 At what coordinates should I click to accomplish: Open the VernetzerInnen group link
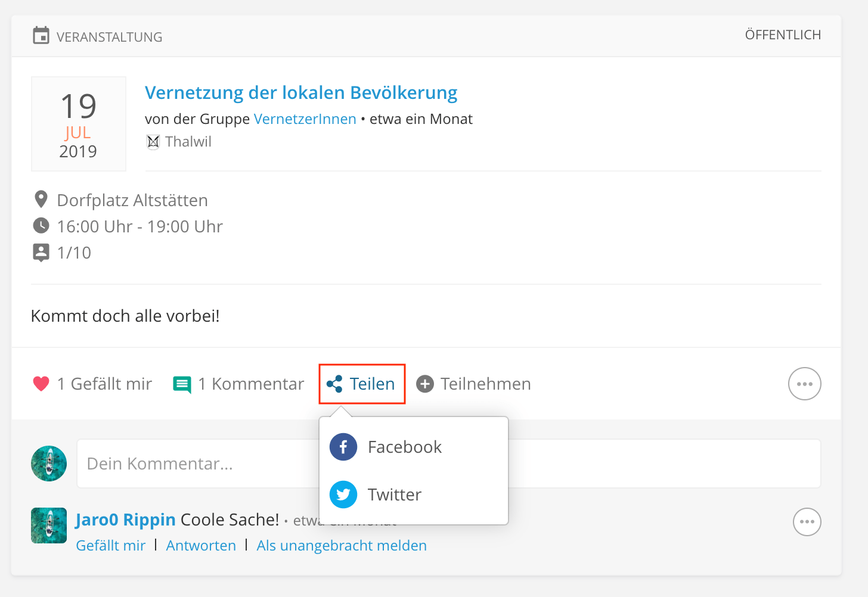(x=305, y=119)
